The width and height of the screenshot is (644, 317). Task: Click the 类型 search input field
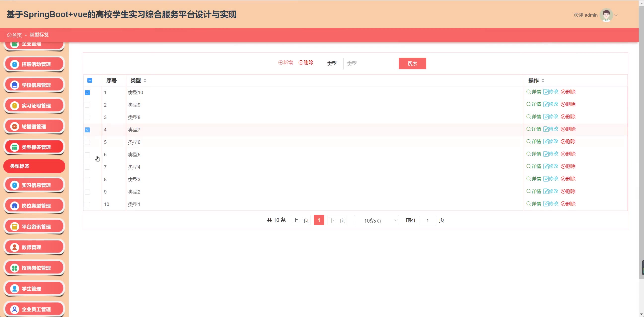point(369,64)
